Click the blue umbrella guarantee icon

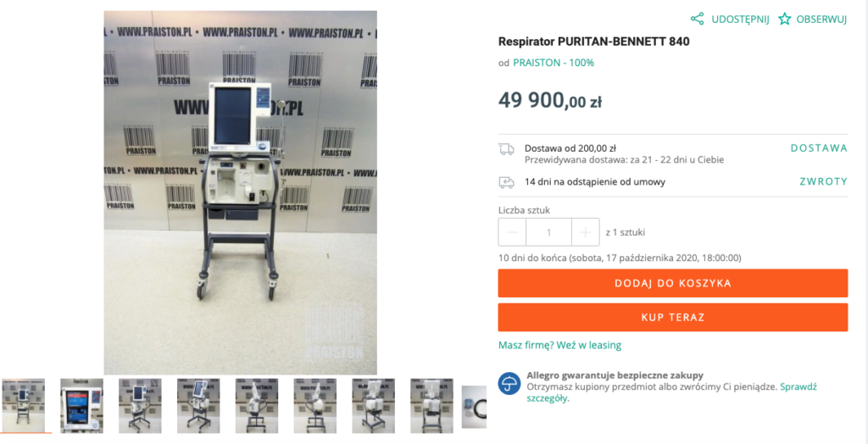pos(509,383)
